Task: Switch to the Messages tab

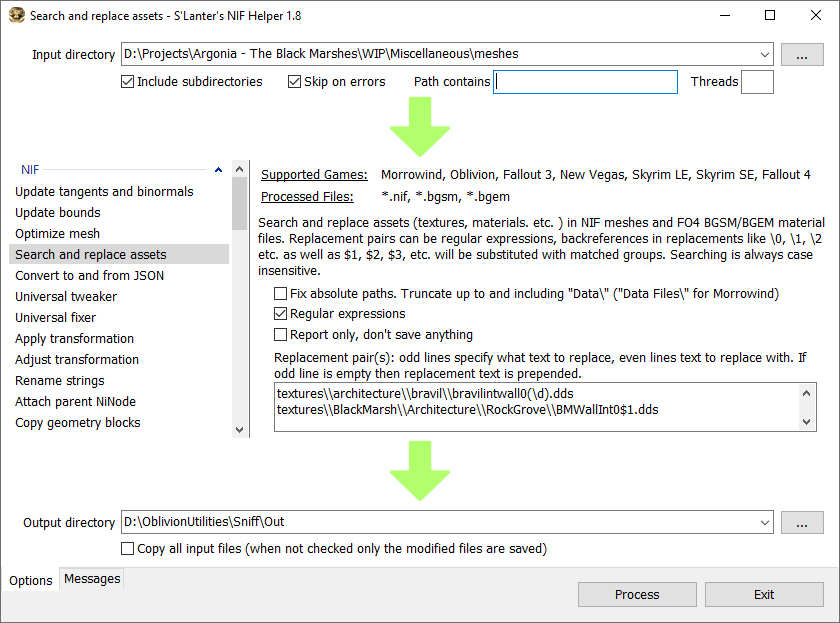Action: [92, 579]
